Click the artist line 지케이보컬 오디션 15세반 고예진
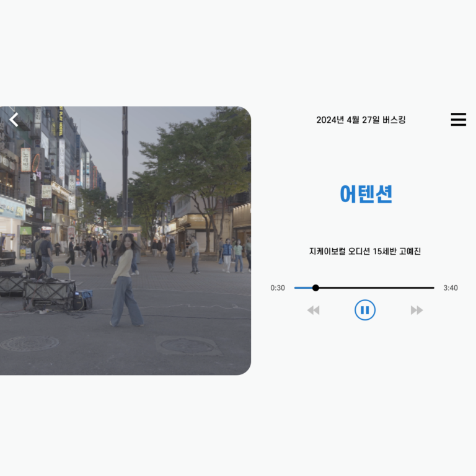476x476 pixels. [365, 252]
